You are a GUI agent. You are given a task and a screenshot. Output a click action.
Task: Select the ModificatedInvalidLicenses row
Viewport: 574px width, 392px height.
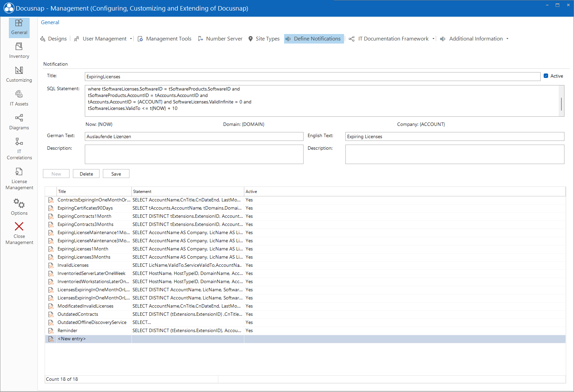(305, 306)
